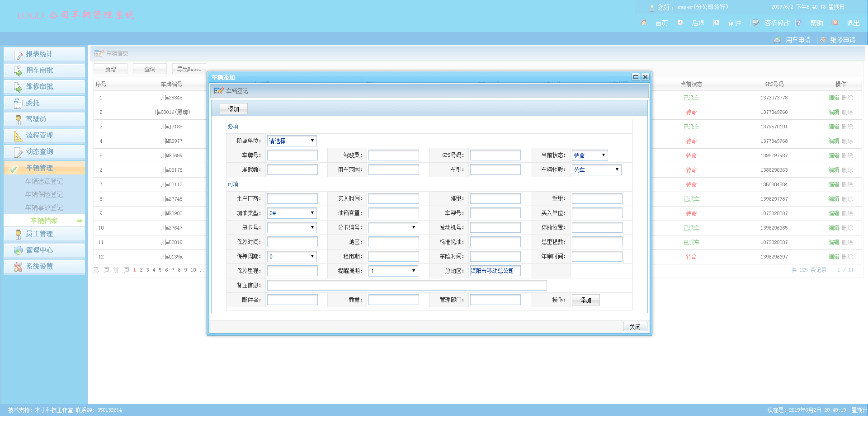Image resolution: width=868 pixels, height=423 pixels.
Task: Click the help question-mark icon
Action: (x=798, y=23)
